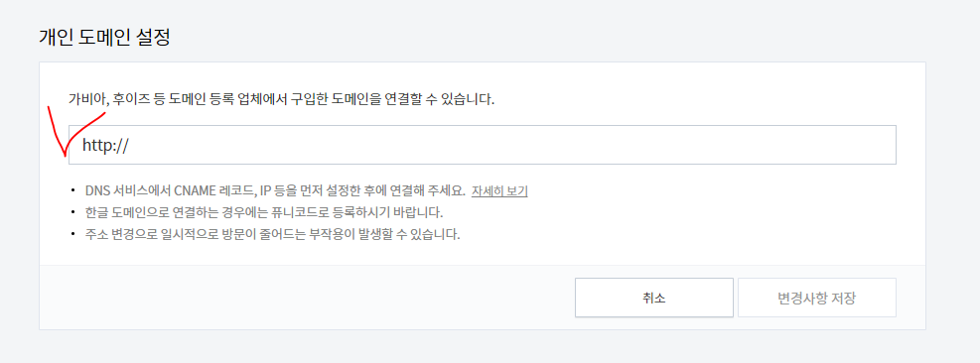Viewport: 980px width, 363px height.
Task: Click the DNS 서비스 CNAME 레코드 note
Action: [x=276, y=190]
